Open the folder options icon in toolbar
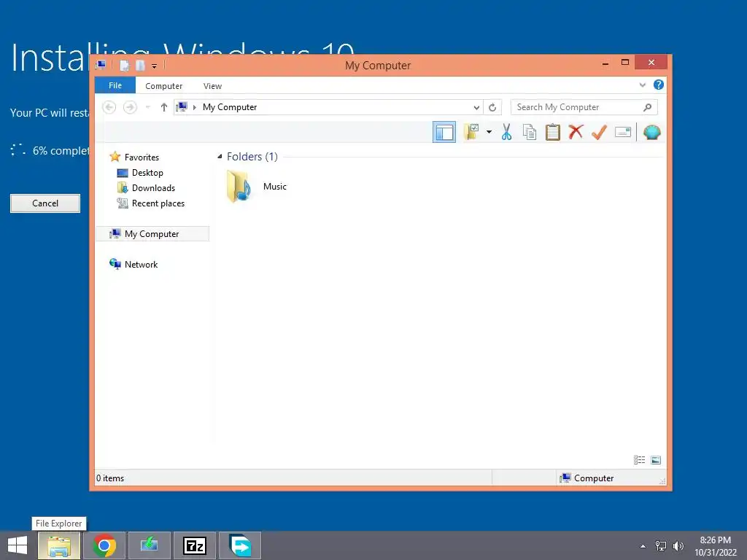The image size is (747, 560). point(472,132)
